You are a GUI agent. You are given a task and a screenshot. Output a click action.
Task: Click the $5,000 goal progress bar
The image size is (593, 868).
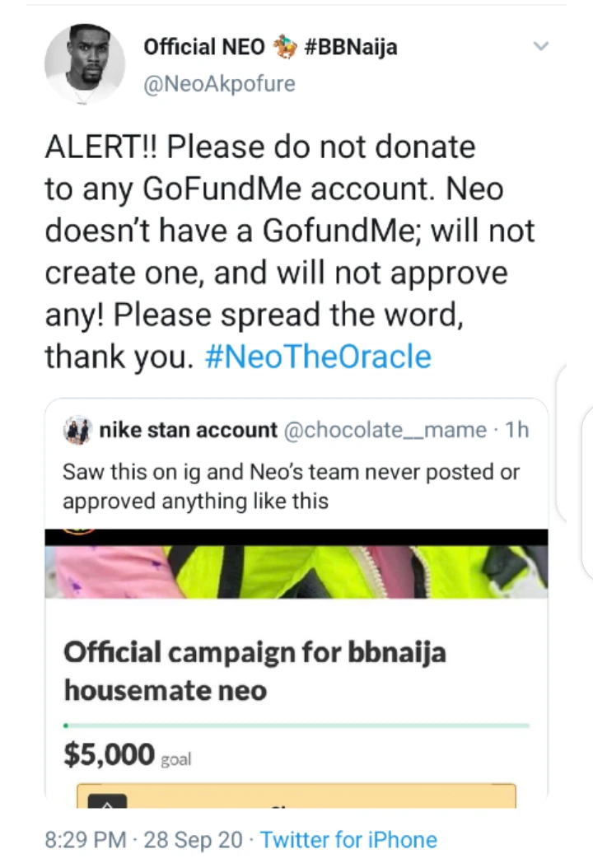[x=296, y=726]
